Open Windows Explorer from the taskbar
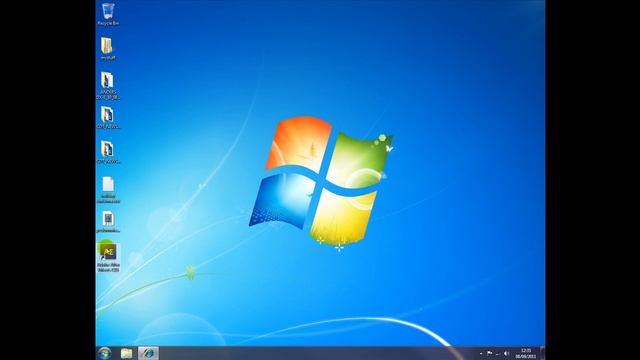Image resolution: width=640 pixels, height=360 pixels. 127,353
